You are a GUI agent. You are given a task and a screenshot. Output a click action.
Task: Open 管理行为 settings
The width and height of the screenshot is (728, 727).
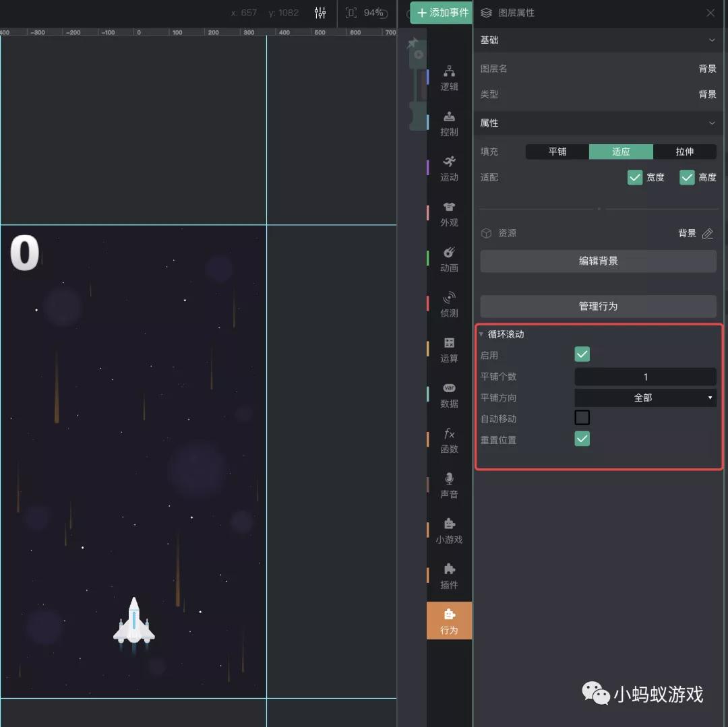click(598, 306)
